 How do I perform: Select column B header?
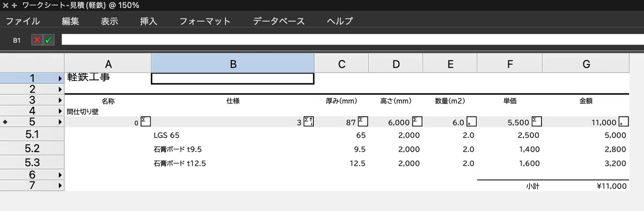[233, 63]
